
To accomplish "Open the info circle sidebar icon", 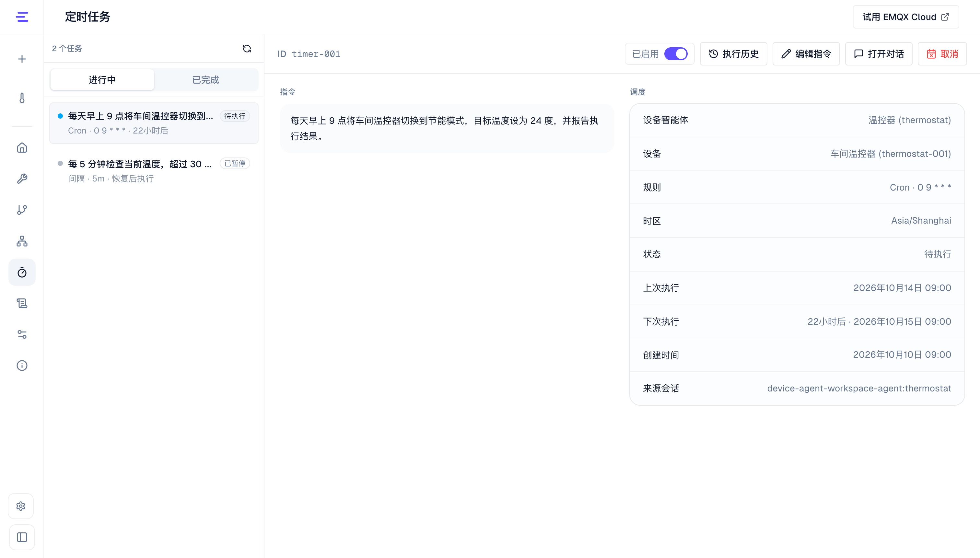I will coord(22,366).
